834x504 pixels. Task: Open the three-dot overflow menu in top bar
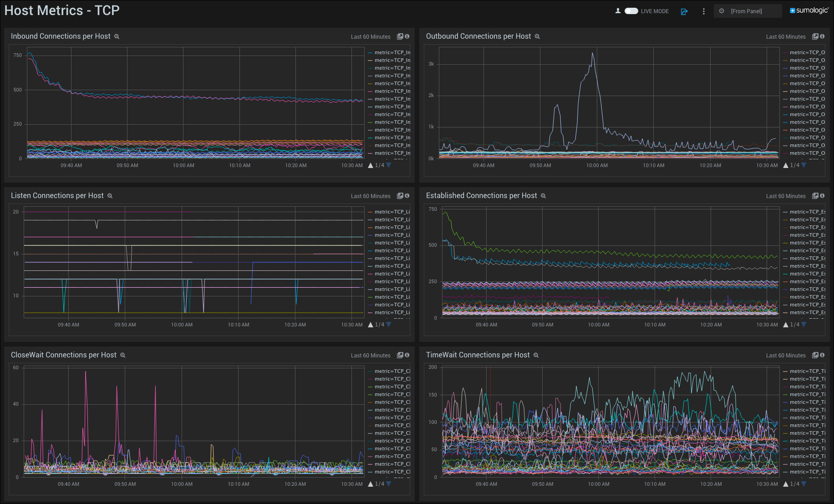(703, 11)
